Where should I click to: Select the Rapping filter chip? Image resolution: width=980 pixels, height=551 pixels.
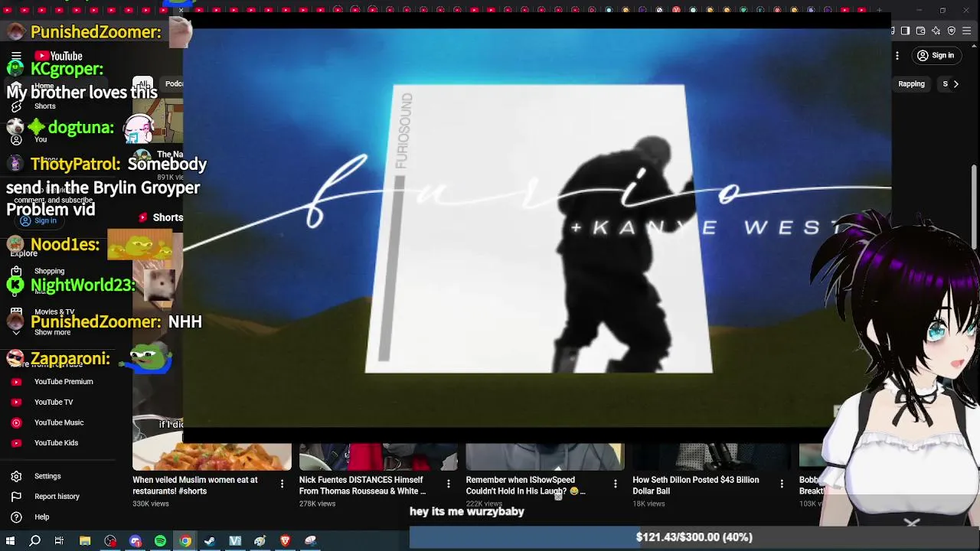(911, 84)
